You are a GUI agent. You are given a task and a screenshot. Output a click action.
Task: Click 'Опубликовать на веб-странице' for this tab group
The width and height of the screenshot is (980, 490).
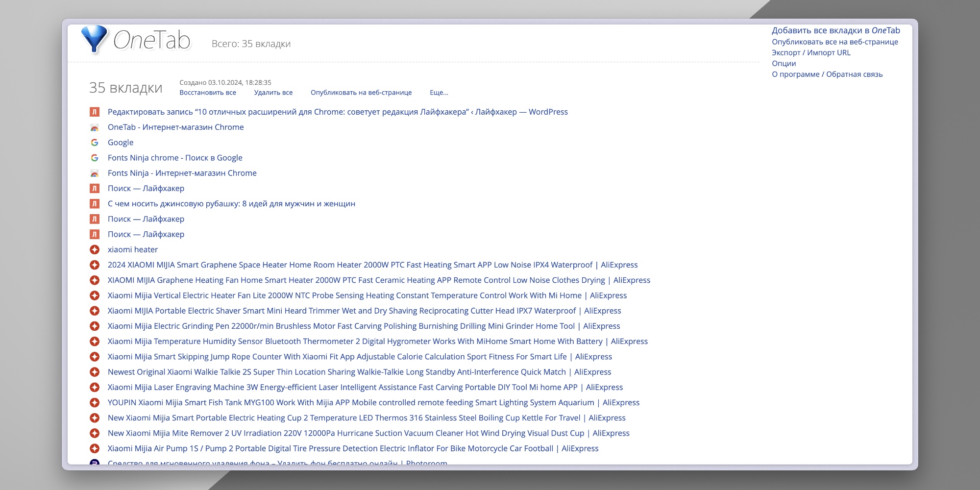pos(361,93)
